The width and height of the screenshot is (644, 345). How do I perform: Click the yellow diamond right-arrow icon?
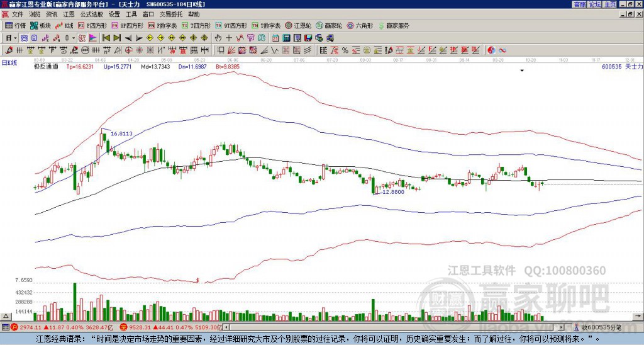[160, 38]
